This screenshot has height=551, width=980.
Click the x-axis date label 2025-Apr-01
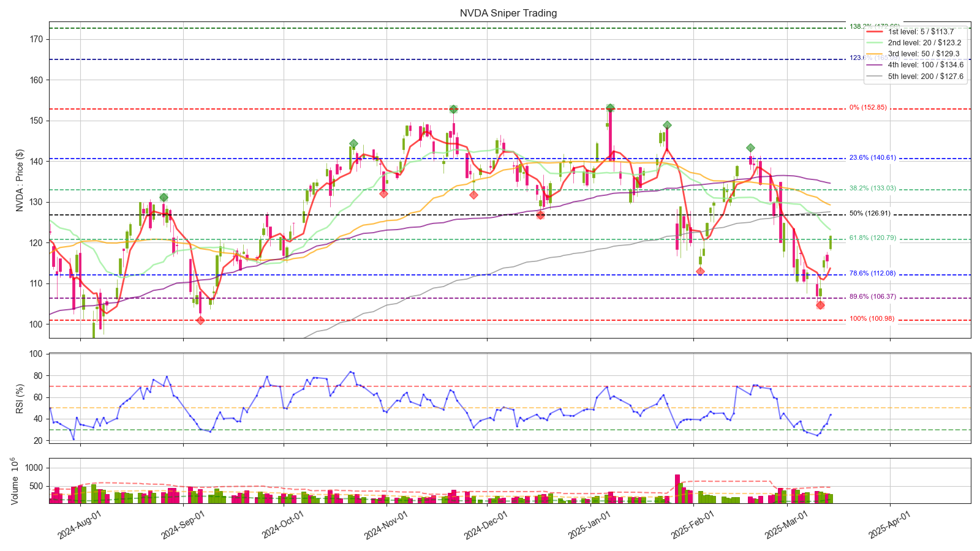click(x=890, y=525)
